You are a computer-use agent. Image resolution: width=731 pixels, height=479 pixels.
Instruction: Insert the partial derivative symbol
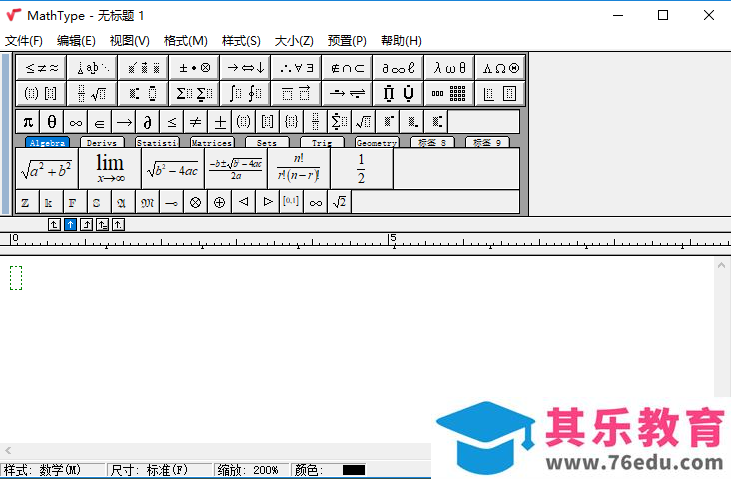coord(148,122)
